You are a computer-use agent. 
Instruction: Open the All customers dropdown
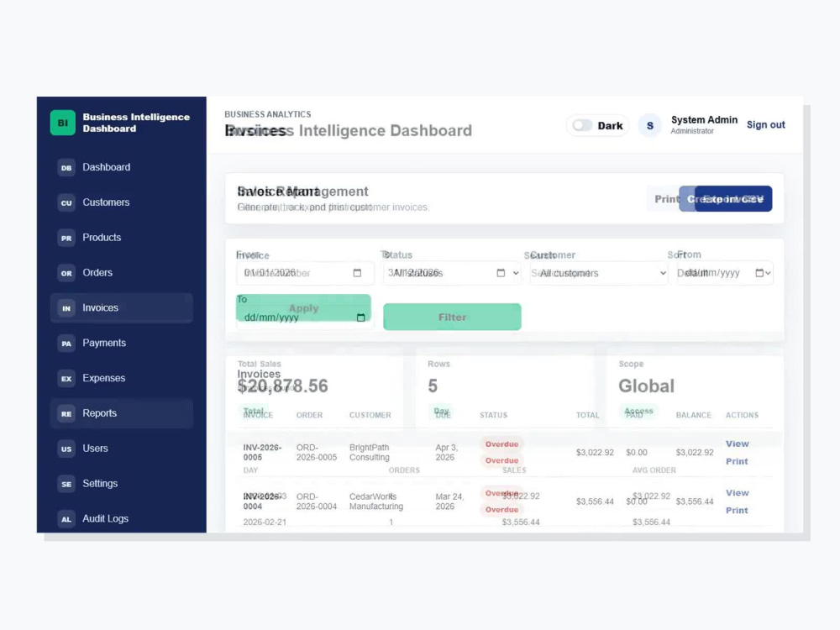tap(599, 273)
